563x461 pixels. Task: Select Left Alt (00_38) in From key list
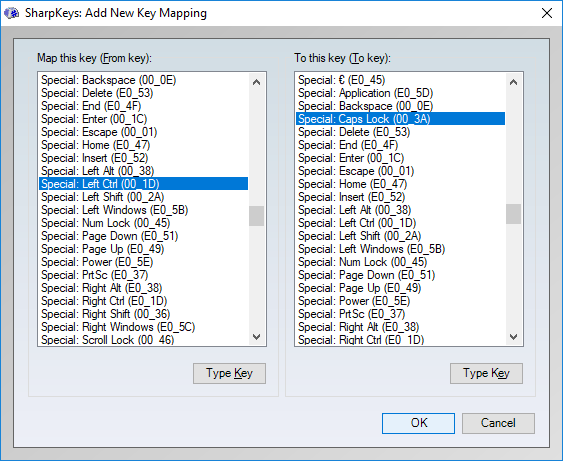pos(143,171)
